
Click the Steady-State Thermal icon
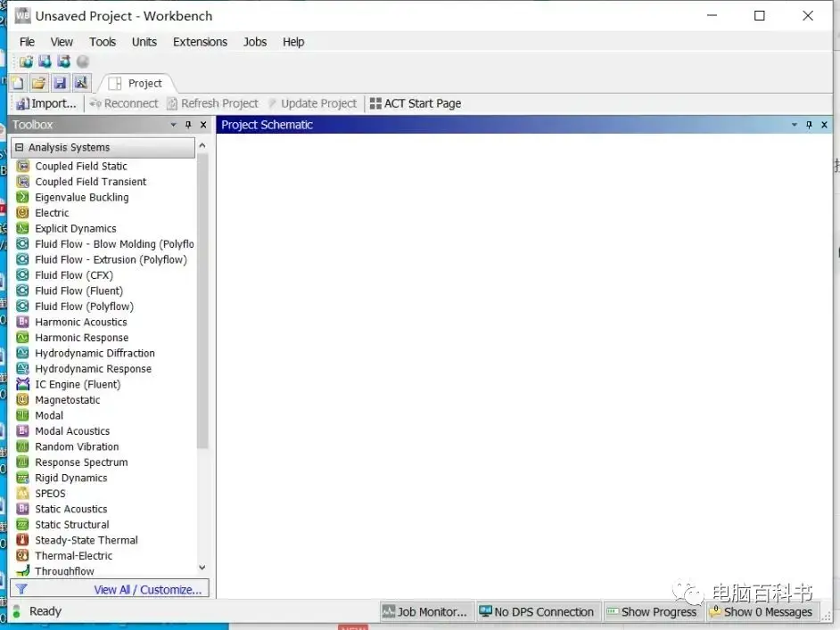pos(22,540)
